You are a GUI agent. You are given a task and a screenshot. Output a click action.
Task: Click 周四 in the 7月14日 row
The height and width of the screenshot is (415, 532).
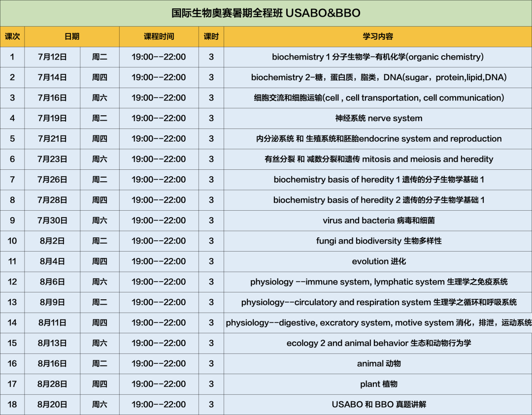pos(100,77)
